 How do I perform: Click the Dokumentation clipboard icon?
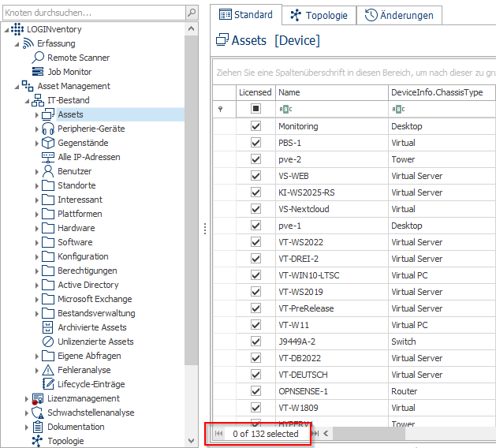[38, 427]
